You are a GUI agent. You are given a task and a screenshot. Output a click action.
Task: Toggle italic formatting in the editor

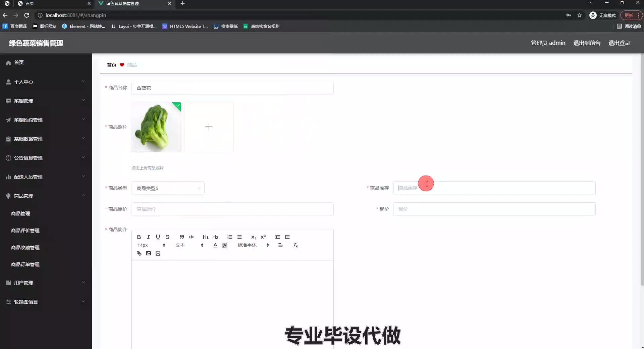148,237
